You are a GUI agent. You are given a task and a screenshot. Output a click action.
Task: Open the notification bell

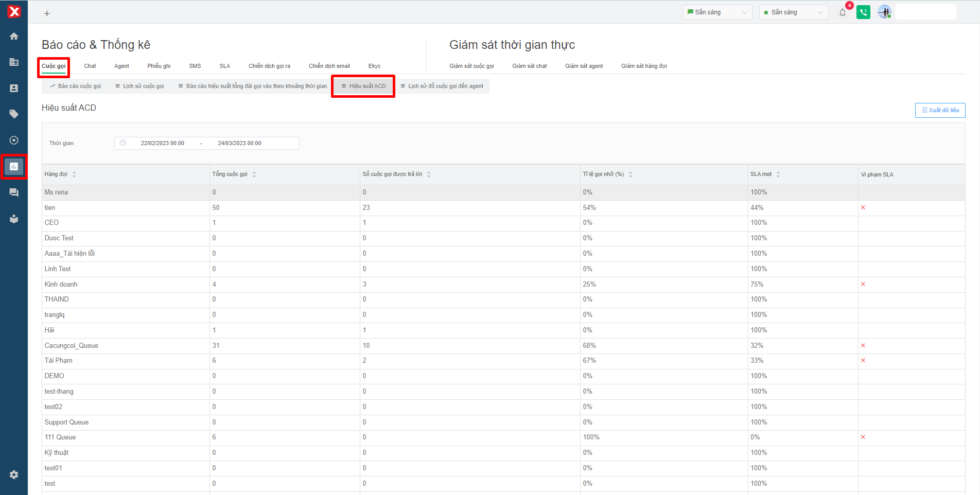click(x=842, y=12)
